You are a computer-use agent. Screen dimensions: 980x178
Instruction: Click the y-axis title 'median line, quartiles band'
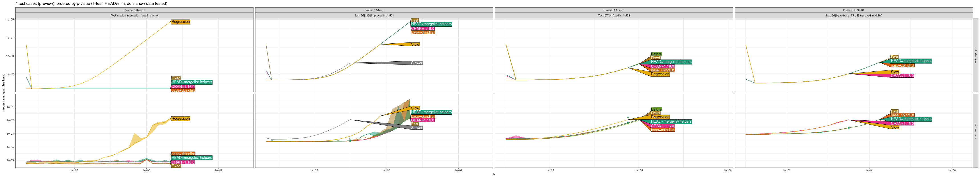pyautogui.click(x=3, y=93)
